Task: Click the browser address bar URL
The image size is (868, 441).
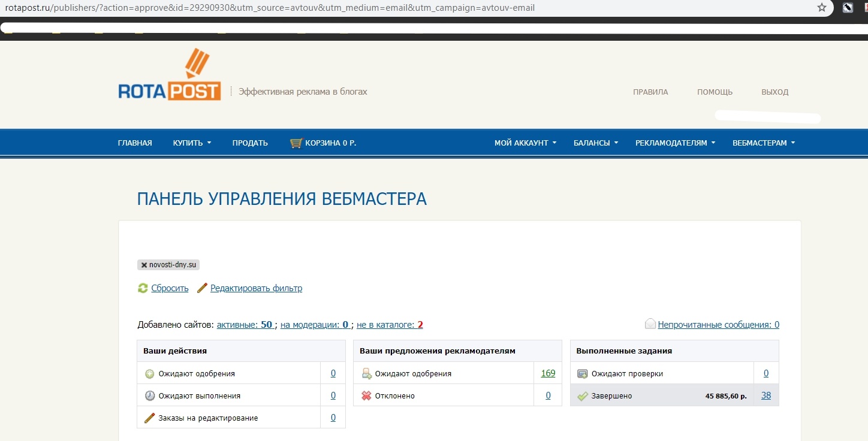Action: pos(270,8)
